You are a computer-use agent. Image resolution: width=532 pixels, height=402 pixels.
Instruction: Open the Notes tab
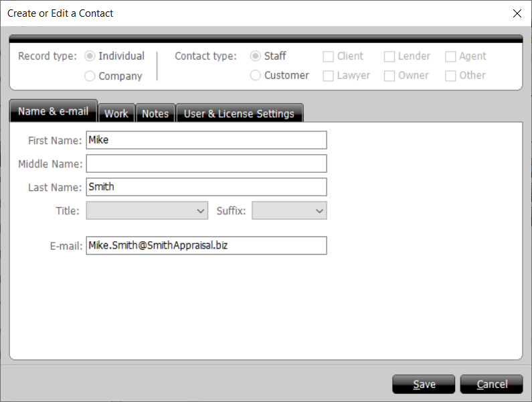point(155,113)
